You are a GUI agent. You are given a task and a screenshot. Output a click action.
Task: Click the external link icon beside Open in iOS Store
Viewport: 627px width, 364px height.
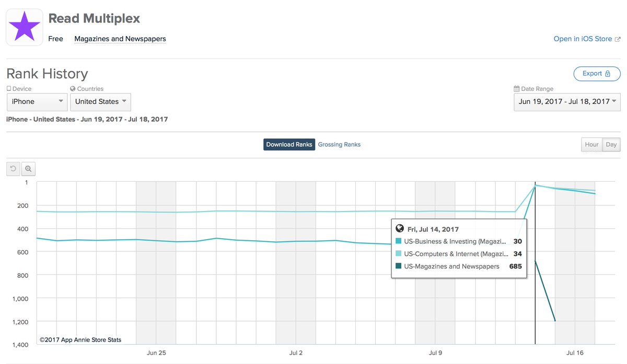618,39
